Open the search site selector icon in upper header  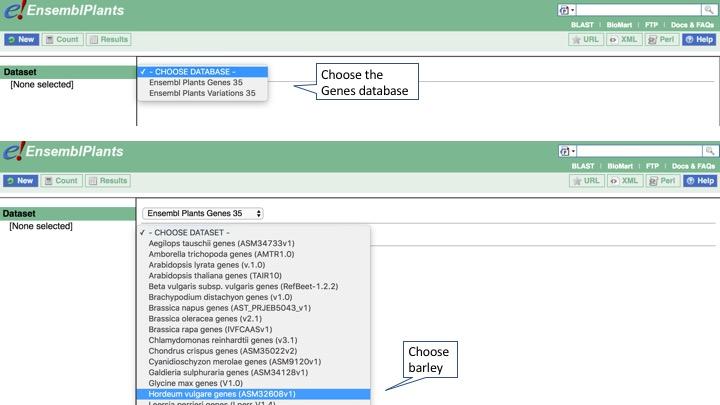pos(567,10)
